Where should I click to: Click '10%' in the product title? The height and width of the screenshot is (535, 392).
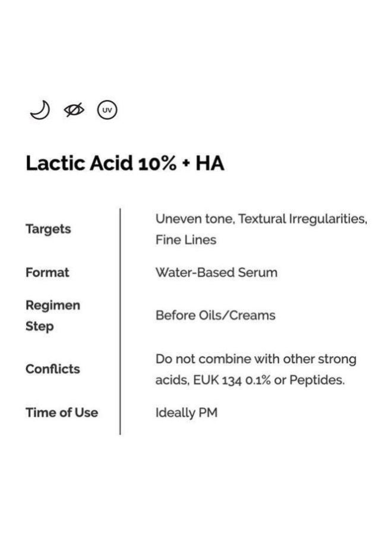click(156, 163)
